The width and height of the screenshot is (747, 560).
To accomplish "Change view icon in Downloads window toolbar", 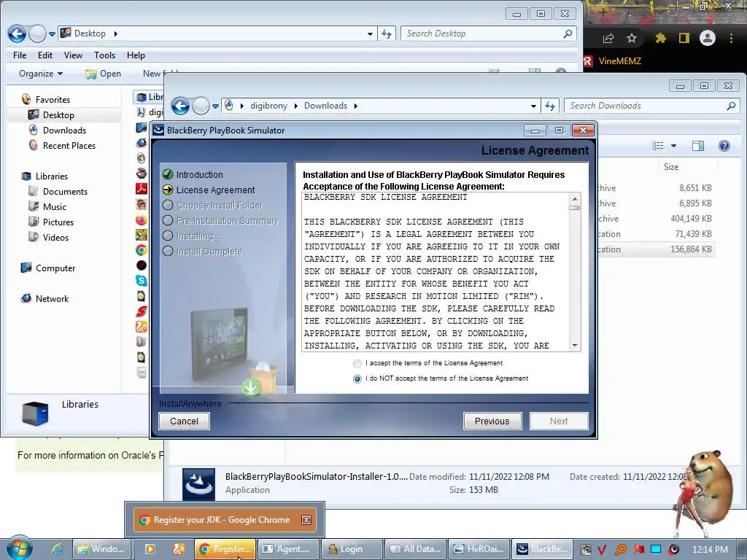I will point(658,146).
